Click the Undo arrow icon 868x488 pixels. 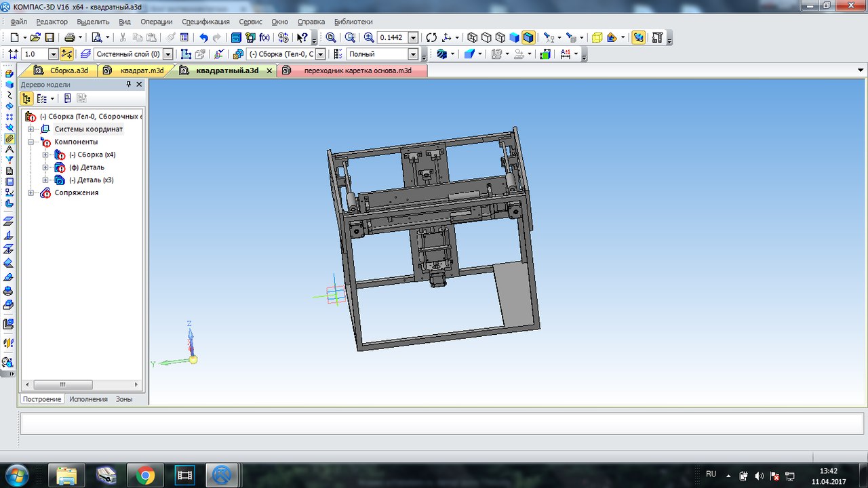[203, 38]
